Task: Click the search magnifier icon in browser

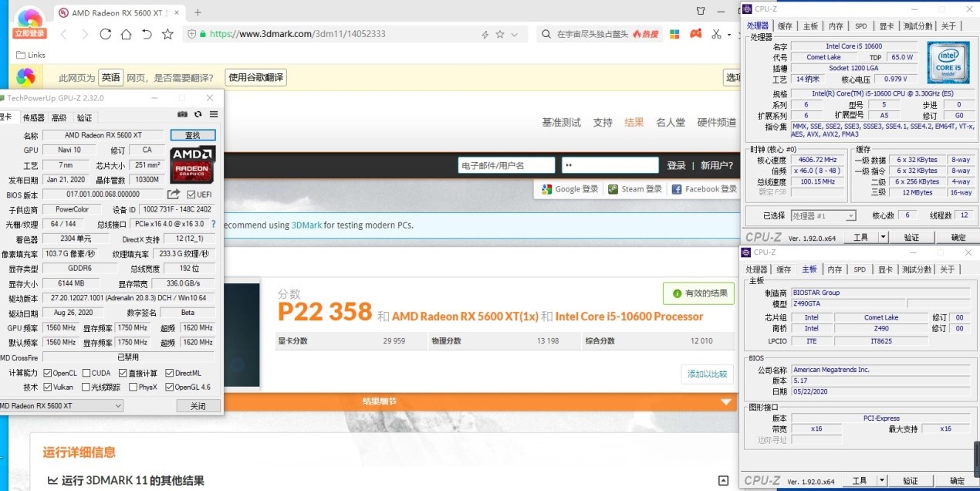Action: click(545, 34)
